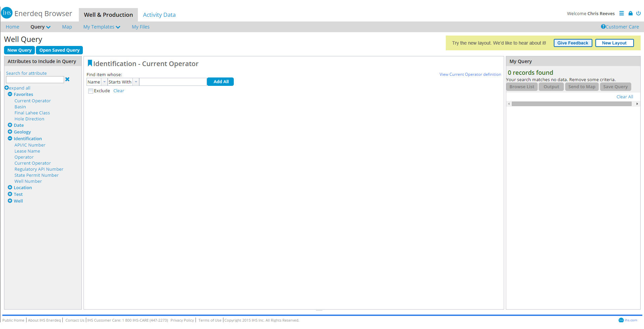Expand the Test attribute group
Viewport: 644px width, 329px height.
10,194
